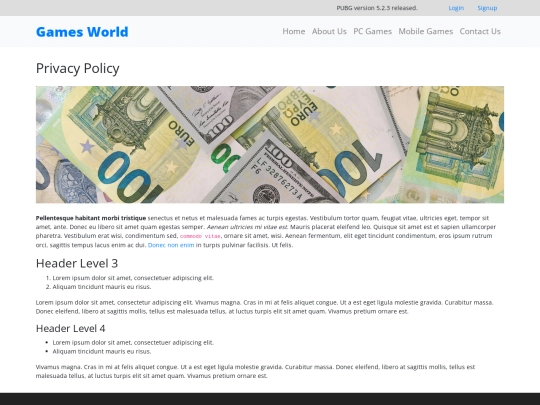Open Mobile Games section

click(426, 31)
